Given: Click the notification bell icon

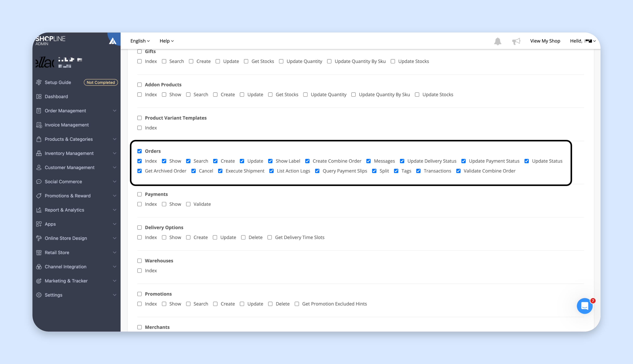Looking at the screenshot, I should coord(498,41).
